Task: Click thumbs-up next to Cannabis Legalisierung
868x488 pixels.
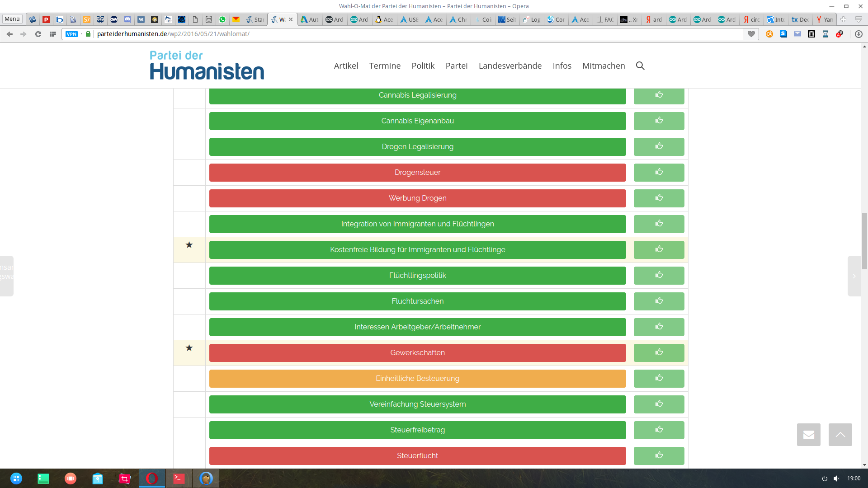Action: coord(659,95)
